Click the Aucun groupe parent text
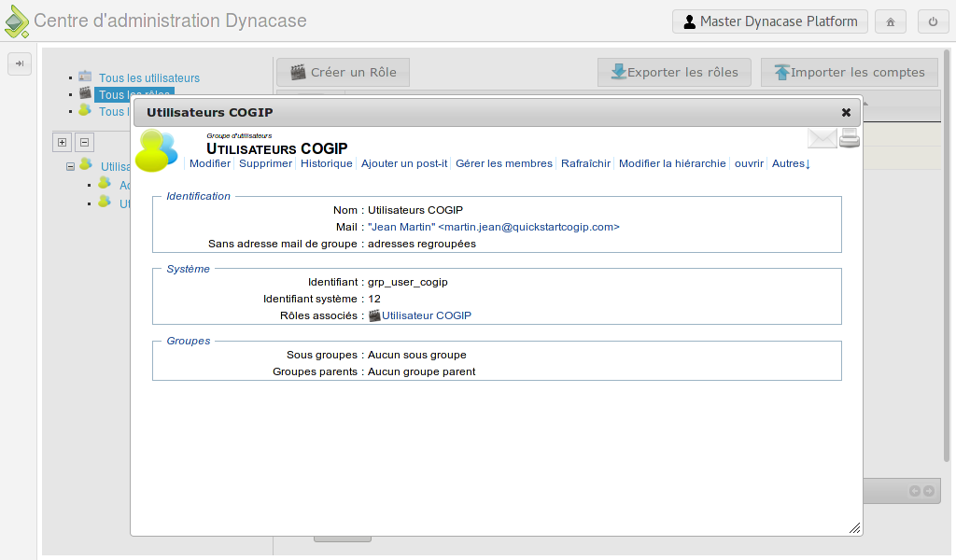This screenshot has height=560, width=956. (x=421, y=371)
